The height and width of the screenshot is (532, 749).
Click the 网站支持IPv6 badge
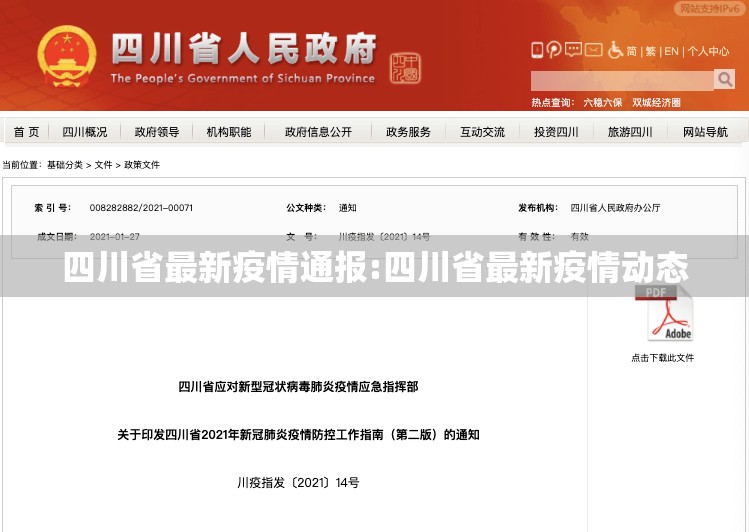tap(709, 9)
